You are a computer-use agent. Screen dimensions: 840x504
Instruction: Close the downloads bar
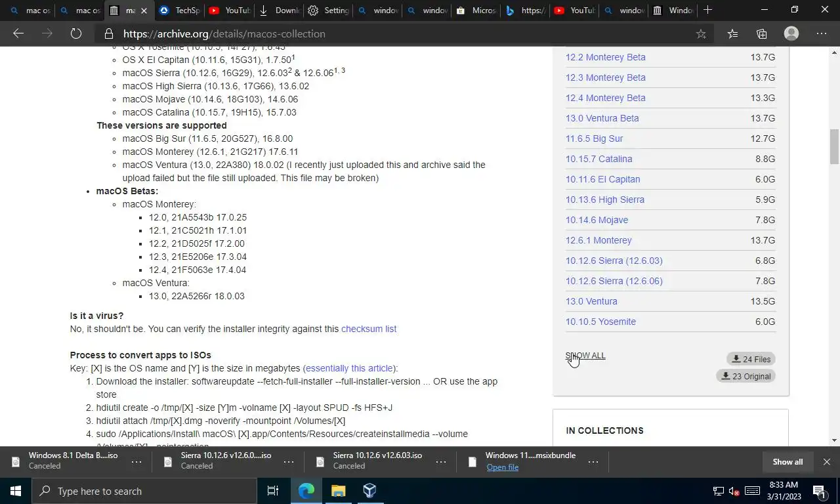coord(827,461)
